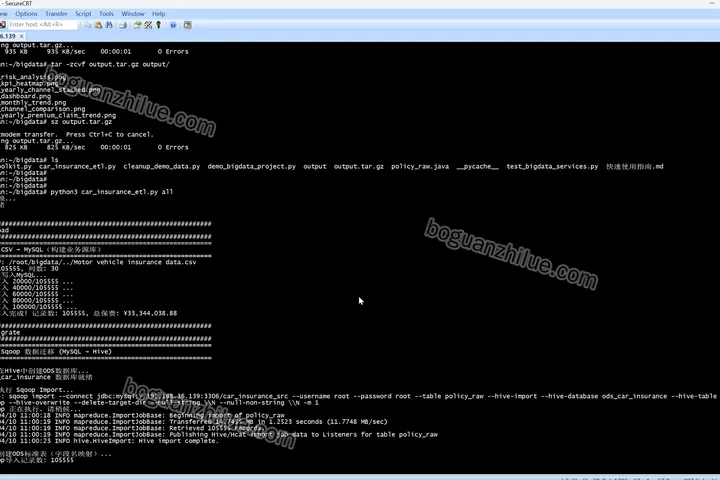Click the '快速使用指南.md' file name
Screen dimensions: 720x480
tap(635, 166)
